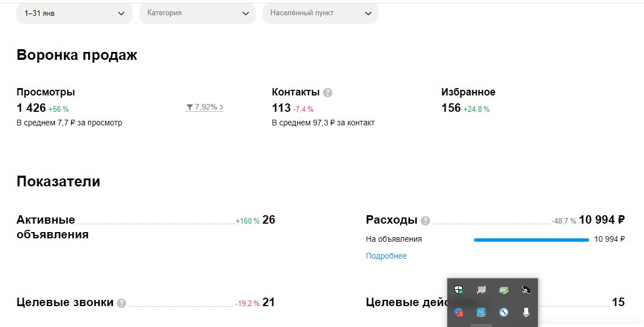This screenshot has height=327, width=644.
Task: Click safely remove hardware tray icon
Action: point(504,290)
